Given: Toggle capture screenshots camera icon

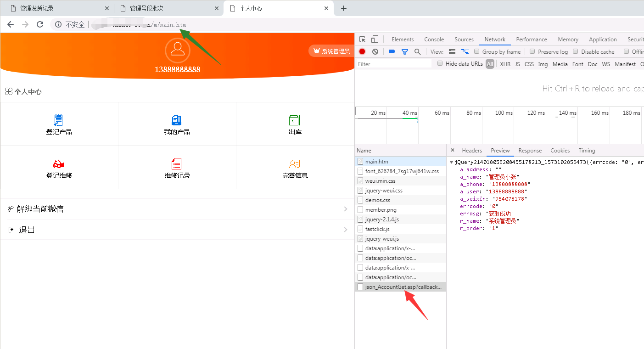Looking at the screenshot, I should click(x=392, y=52).
